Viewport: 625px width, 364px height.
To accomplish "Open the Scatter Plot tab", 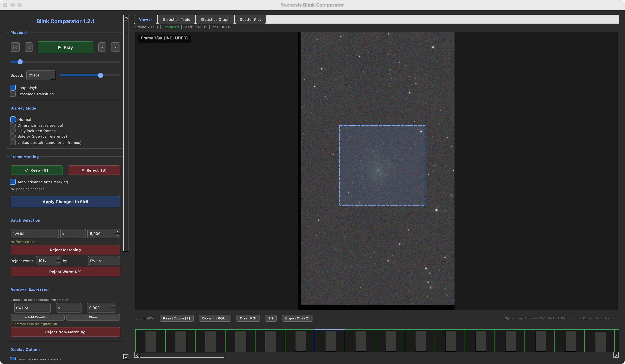I will (x=250, y=19).
